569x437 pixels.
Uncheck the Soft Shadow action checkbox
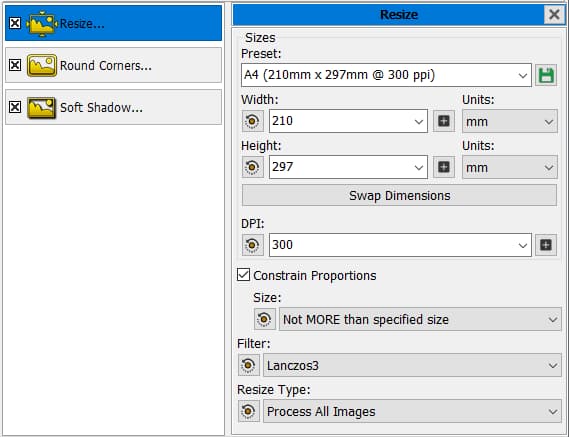pyautogui.click(x=15, y=107)
